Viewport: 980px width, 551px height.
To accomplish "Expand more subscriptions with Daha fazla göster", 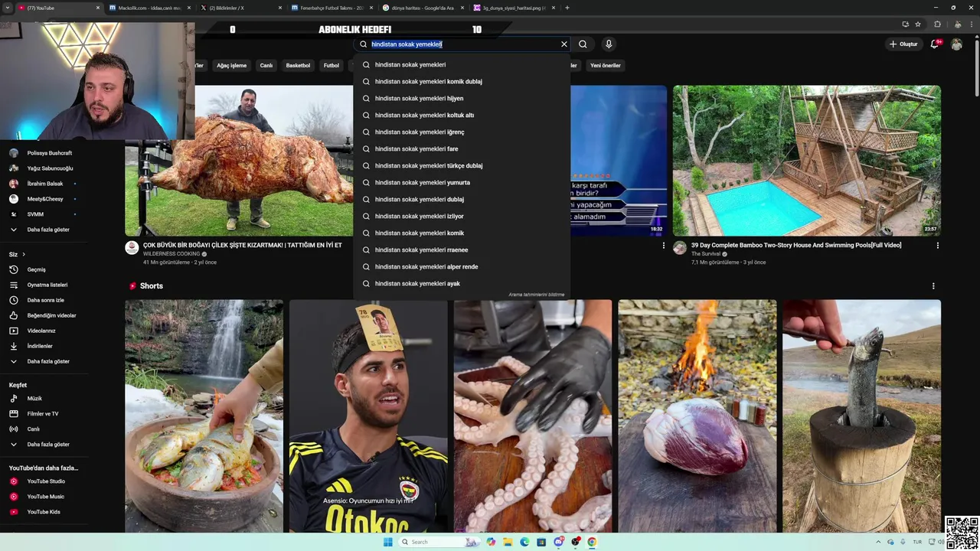I will (x=48, y=230).
